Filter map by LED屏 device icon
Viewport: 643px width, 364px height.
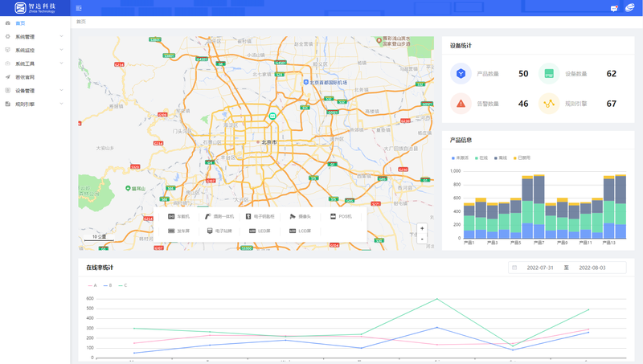[252, 231]
